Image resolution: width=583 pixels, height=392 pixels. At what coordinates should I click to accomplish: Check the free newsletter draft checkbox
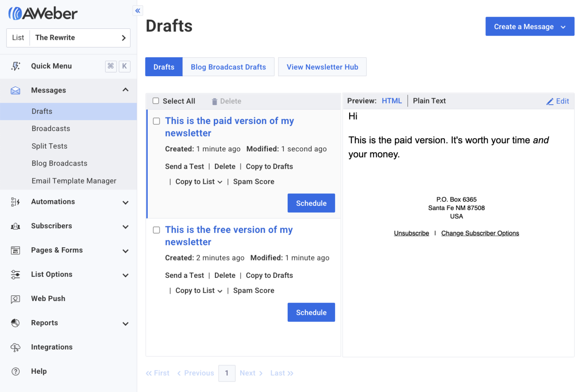(156, 230)
